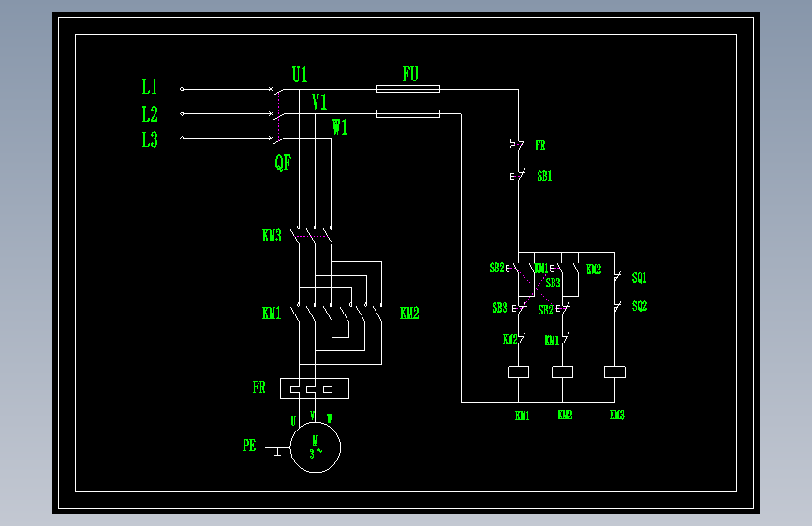Pick the SQ2 limit switch contact symbol

617,306
